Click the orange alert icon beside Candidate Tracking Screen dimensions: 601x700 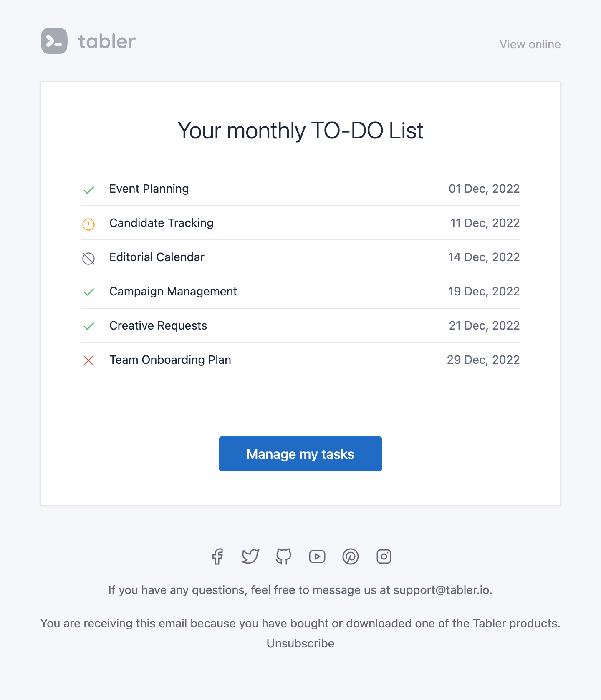pos(88,224)
